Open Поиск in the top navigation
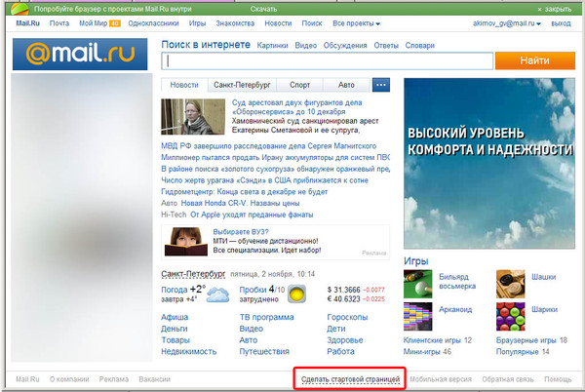Image resolution: width=585 pixels, height=392 pixels. click(312, 23)
